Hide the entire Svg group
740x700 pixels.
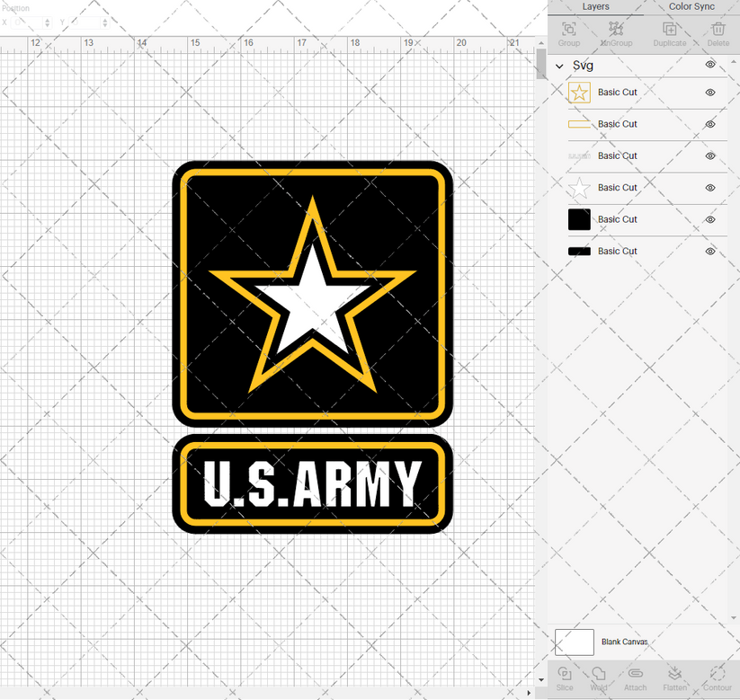tap(710, 65)
